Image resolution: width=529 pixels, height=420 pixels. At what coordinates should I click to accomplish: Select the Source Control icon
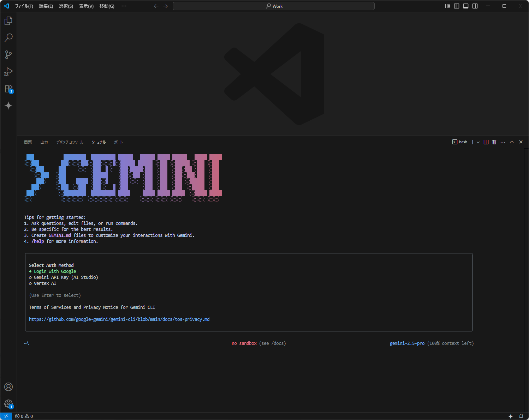click(8, 54)
